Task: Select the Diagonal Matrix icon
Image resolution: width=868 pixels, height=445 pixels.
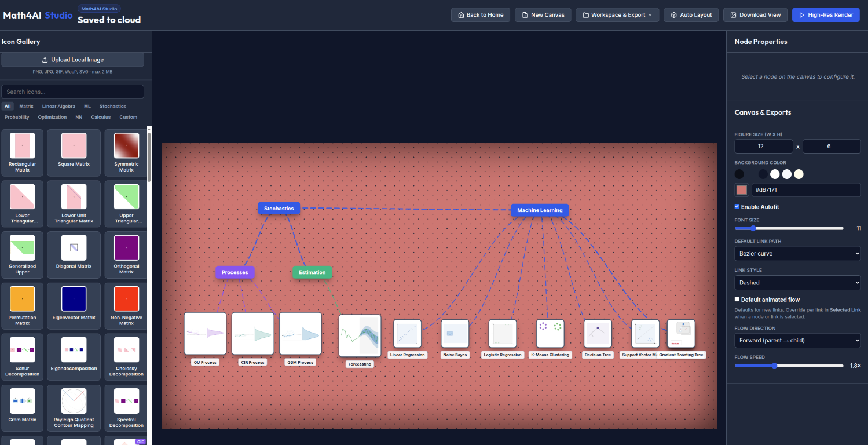Action: (x=74, y=255)
